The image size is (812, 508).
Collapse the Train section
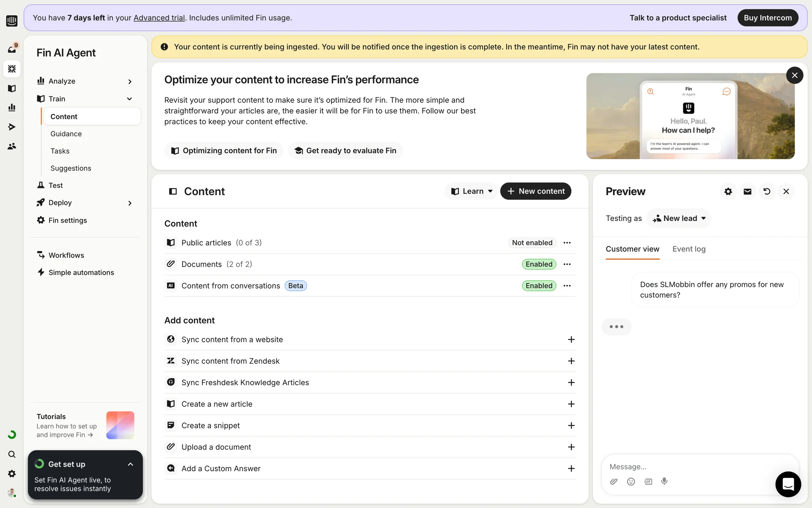[x=129, y=99]
